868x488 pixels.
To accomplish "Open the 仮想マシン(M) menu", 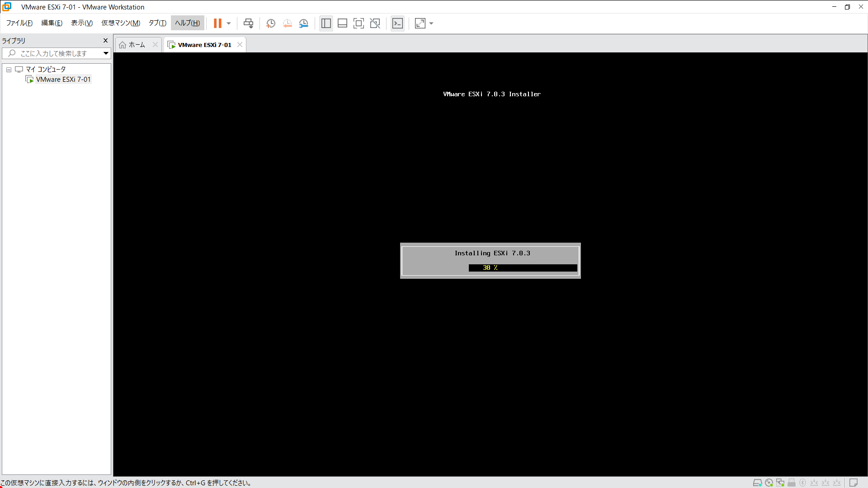I will pos(120,23).
